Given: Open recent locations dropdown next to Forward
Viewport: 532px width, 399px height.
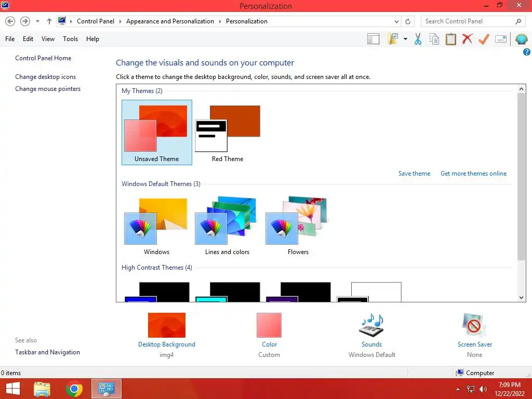Looking at the screenshot, I should pyautogui.click(x=37, y=21).
